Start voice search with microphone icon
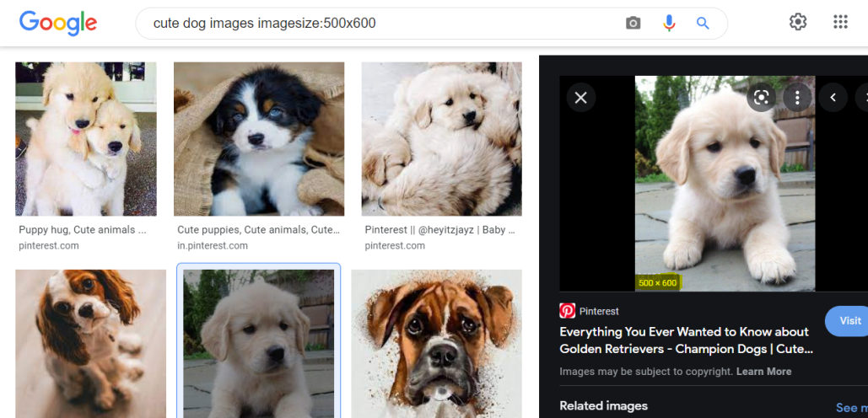This screenshot has height=418, width=868. pos(669,24)
